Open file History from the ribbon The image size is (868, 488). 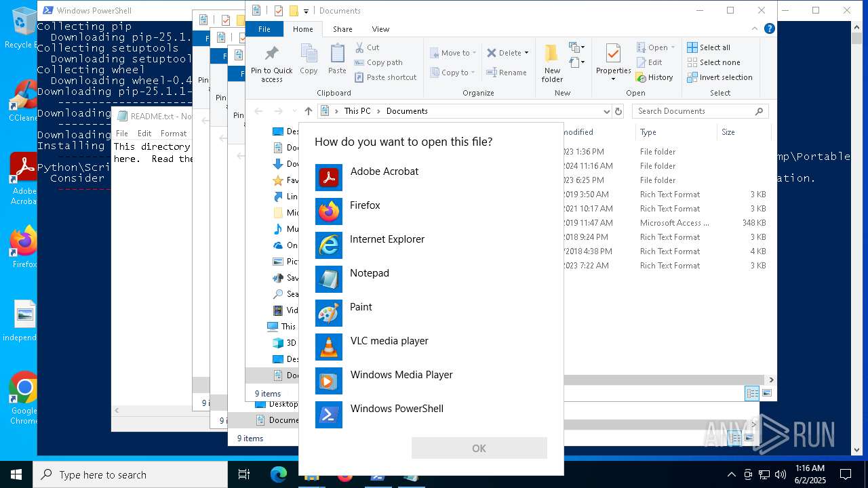(654, 77)
